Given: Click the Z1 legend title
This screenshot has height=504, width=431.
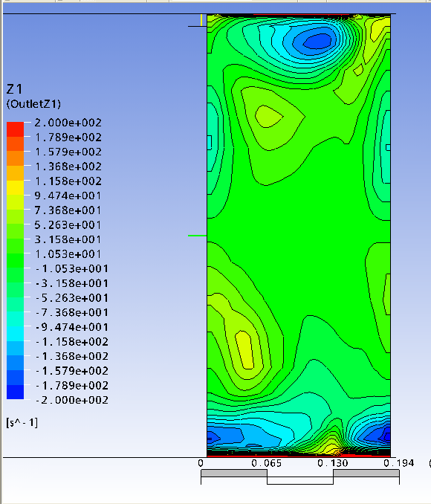Looking at the screenshot, I should pos(14,89).
